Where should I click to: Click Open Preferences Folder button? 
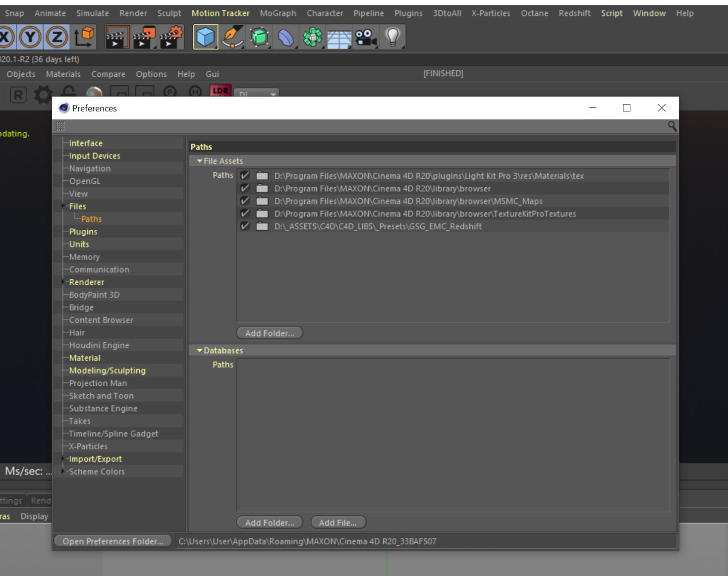(x=113, y=541)
